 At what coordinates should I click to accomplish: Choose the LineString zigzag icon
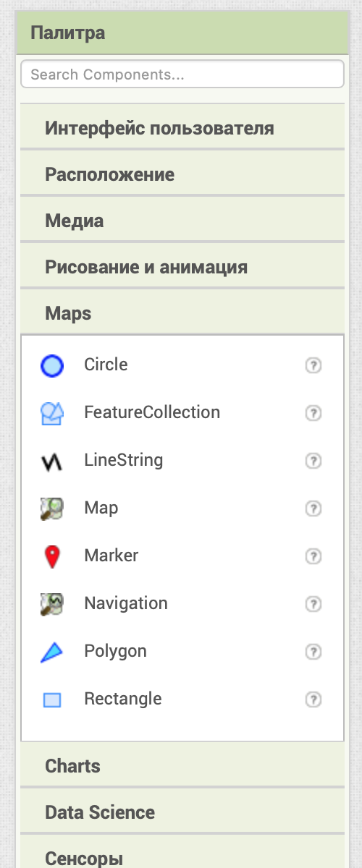52,461
